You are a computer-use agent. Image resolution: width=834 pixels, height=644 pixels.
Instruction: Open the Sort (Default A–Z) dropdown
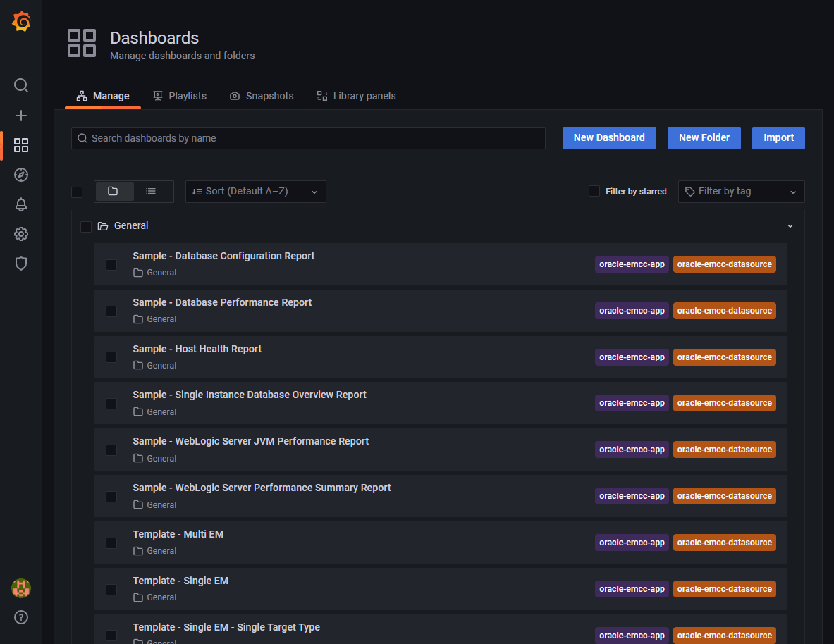tap(255, 191)
